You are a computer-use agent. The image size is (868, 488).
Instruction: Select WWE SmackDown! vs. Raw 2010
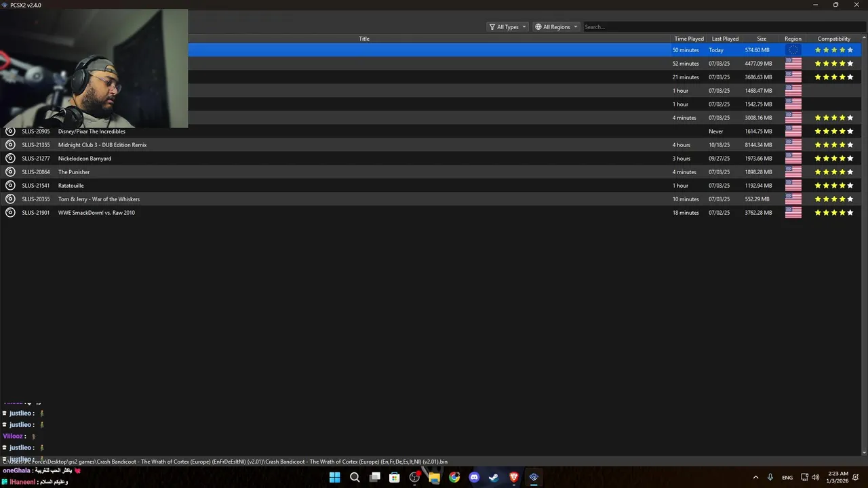click(96, 213)
